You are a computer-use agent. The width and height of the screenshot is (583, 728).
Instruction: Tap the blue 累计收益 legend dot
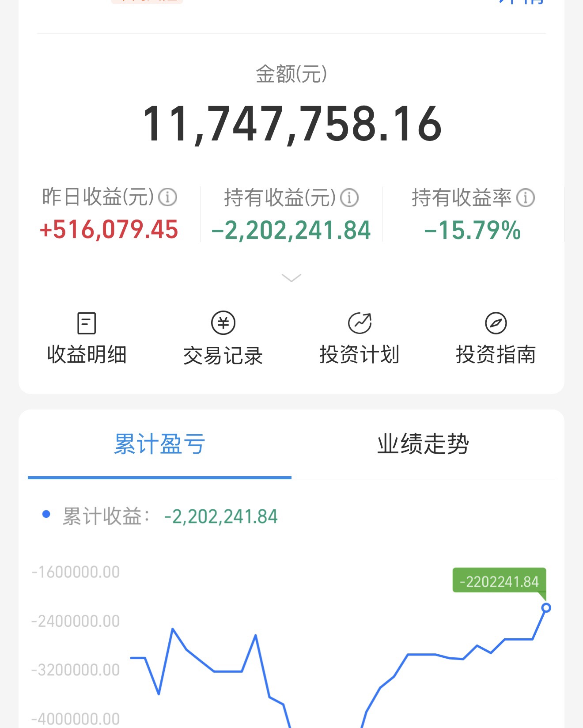click(46, 514)
